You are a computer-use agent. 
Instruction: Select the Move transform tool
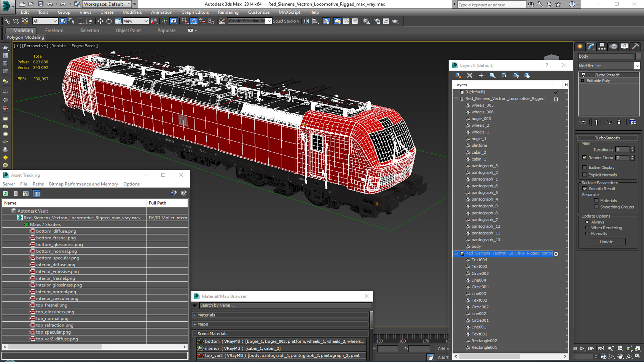pos(100,21)
